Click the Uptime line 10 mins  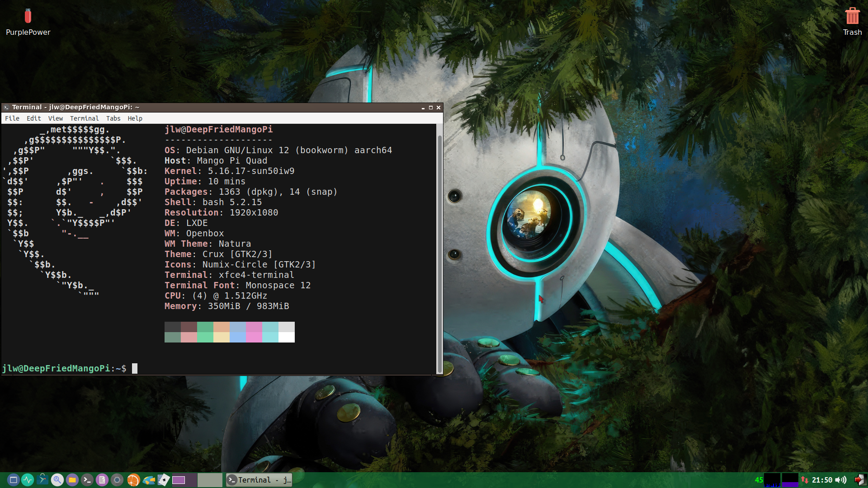click(x=205, y=181)
